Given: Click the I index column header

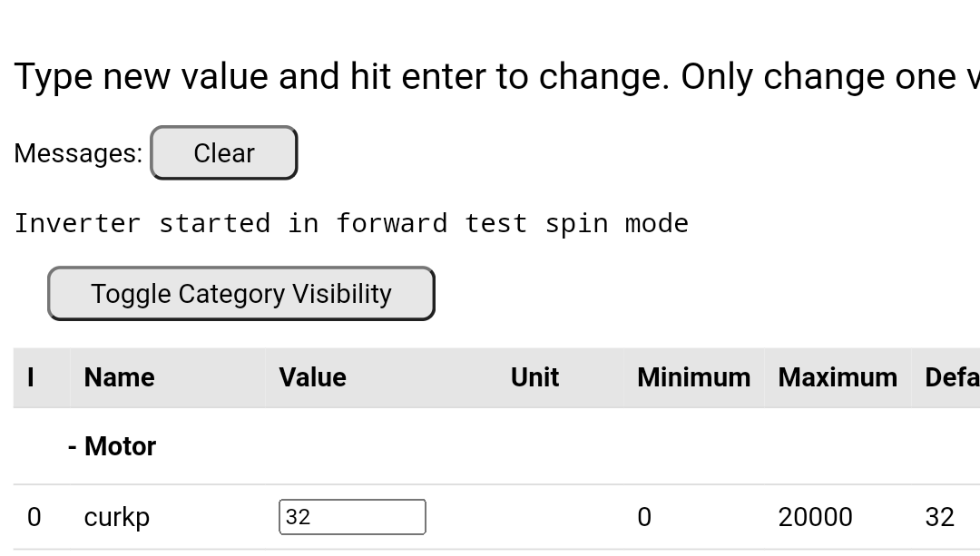Looking at the screenshot, I should [x=31, y=377].
